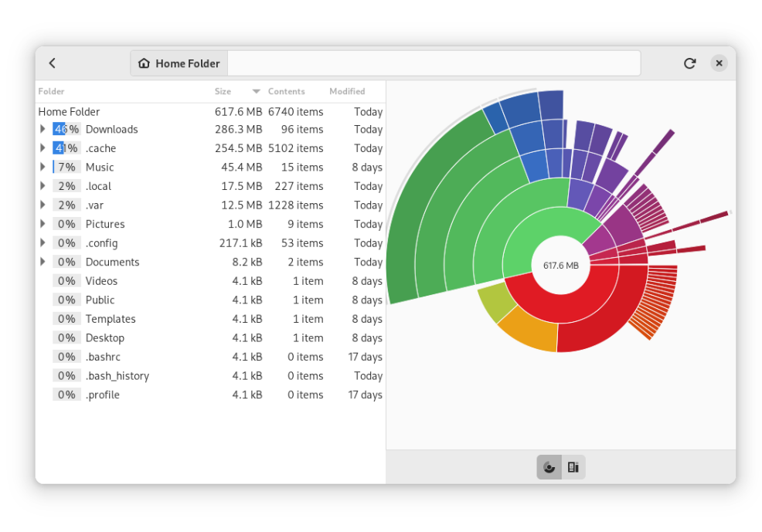Select the .profile row
The image size is (762, 532).
tap(210, 395)
